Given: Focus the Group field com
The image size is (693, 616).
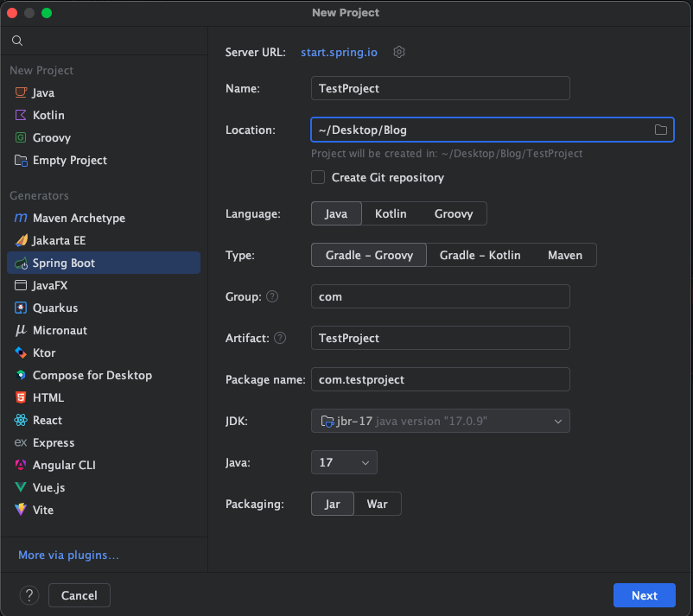Looking at the screenshot, I should [440, 296].
